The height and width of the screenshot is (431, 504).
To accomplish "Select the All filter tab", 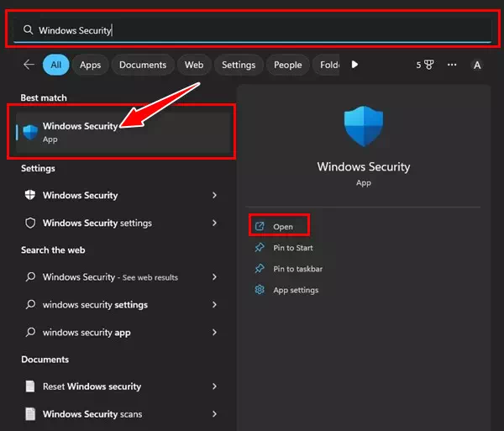I will coord(56,65).
